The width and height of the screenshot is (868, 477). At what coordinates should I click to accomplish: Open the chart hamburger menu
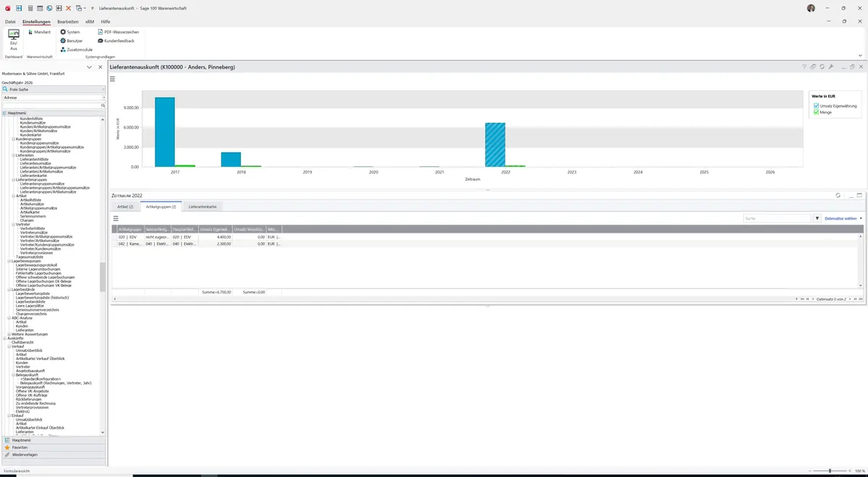click(x=113, y=79)
